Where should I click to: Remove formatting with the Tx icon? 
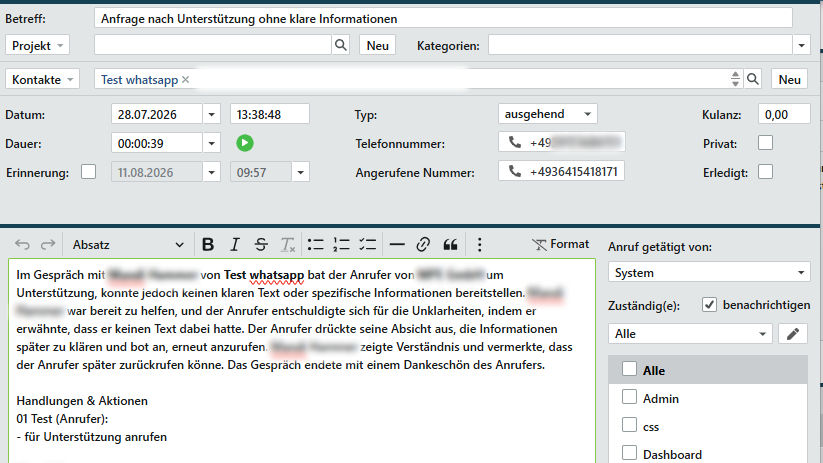point(288,245)
